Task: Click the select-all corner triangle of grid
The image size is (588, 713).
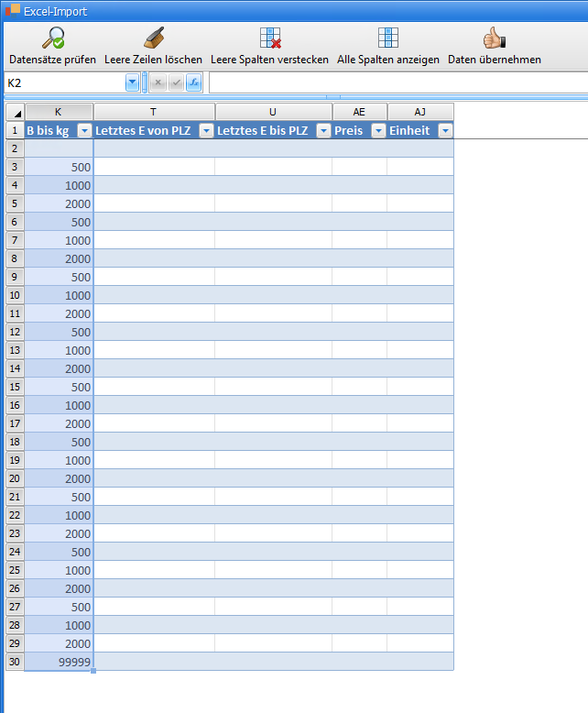Action: point(16,113)
